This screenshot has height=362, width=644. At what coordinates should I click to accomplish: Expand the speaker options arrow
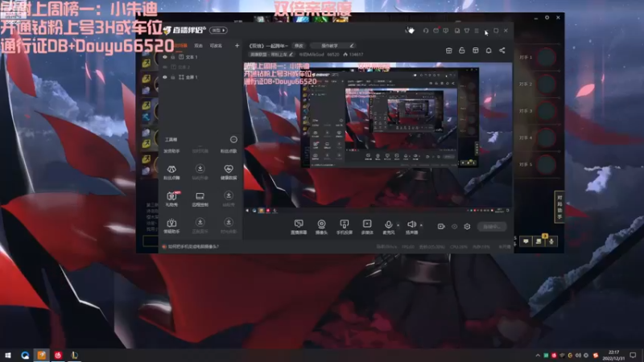click(x=421, y=225)
